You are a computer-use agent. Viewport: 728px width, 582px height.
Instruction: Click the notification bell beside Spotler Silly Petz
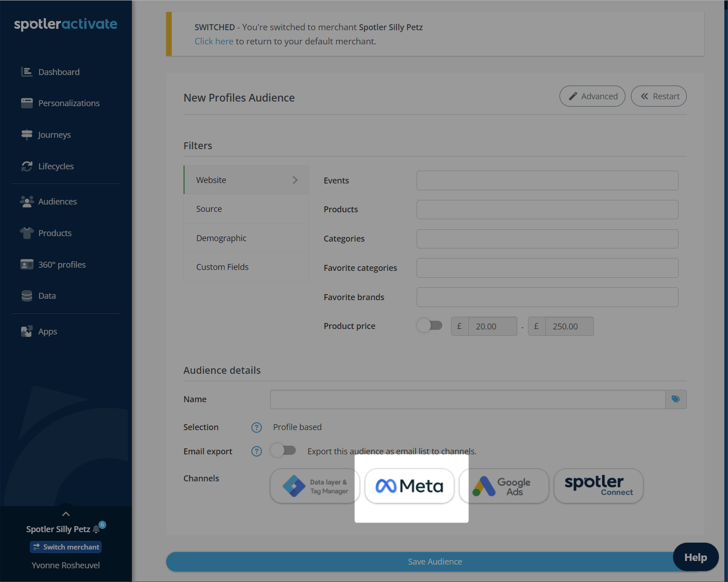pyautogui.click(x=96, y=529)
